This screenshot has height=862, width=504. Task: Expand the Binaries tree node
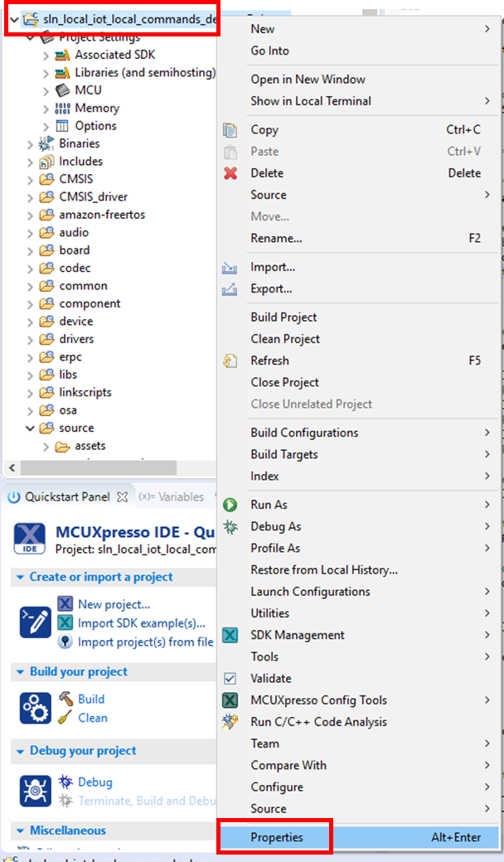(x=31, y=144)
